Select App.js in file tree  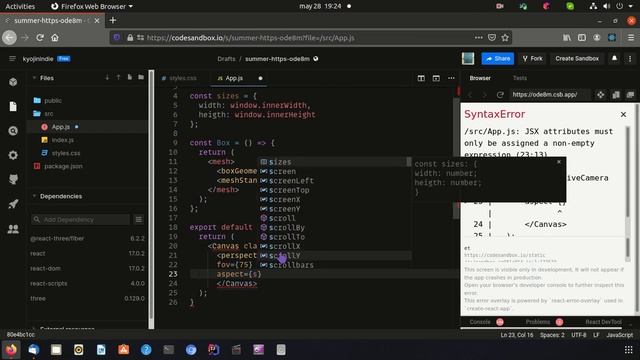pos(60,127)
